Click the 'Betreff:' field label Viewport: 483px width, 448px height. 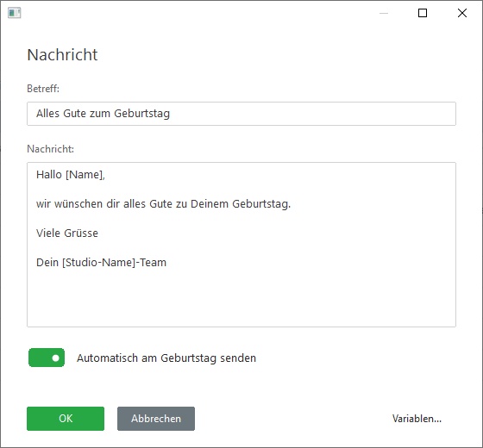[x=43, y=89]
